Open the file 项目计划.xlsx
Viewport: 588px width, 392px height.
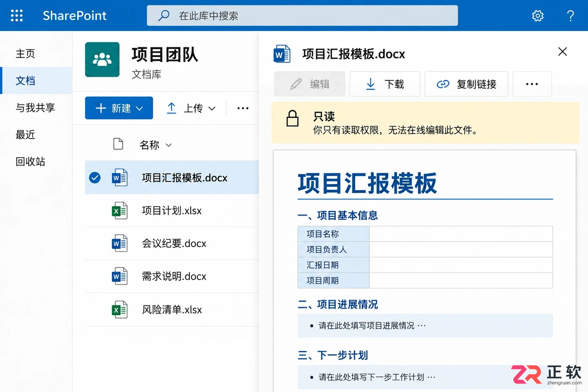[x=172, y=211]
